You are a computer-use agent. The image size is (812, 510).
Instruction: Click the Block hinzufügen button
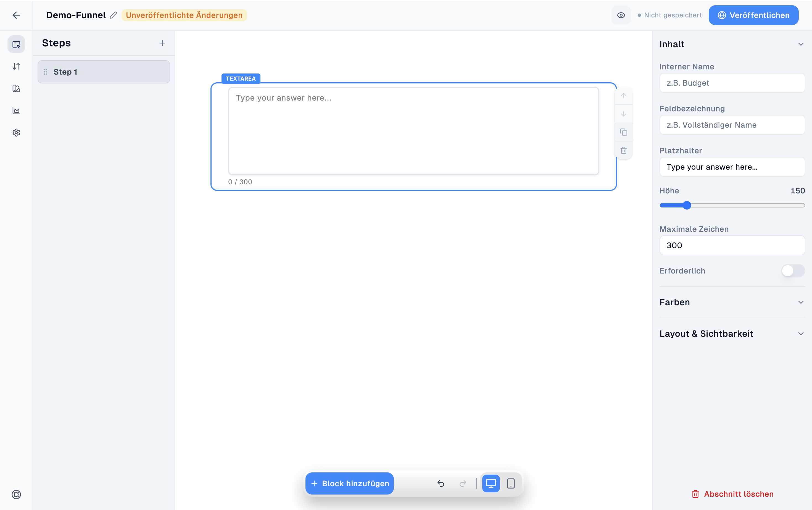point(349,483)
